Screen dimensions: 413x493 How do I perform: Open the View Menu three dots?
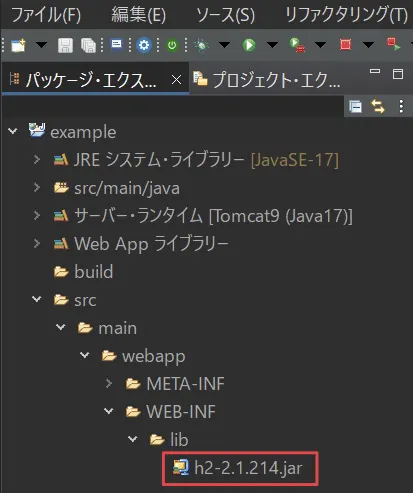(401, 107)
